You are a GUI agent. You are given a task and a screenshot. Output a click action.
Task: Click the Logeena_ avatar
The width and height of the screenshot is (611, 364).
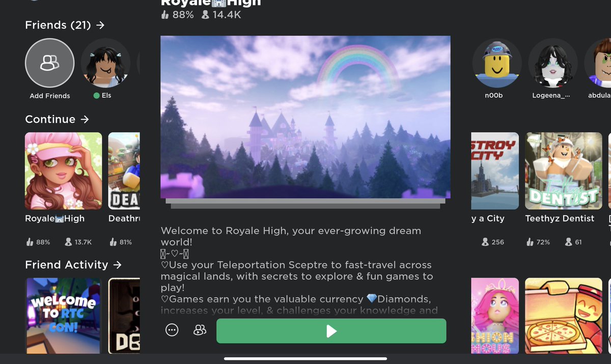[553, 64]
